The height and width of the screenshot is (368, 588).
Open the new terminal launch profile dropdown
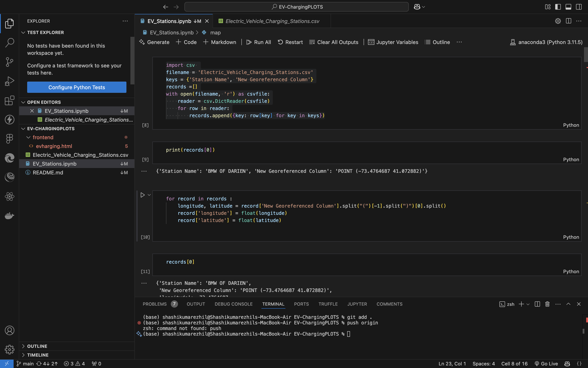click(528, 304)
